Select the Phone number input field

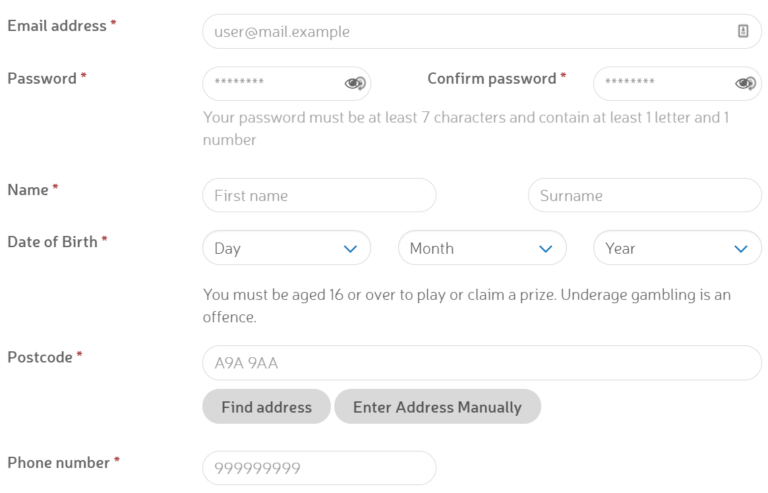click(x=319, y=468)
